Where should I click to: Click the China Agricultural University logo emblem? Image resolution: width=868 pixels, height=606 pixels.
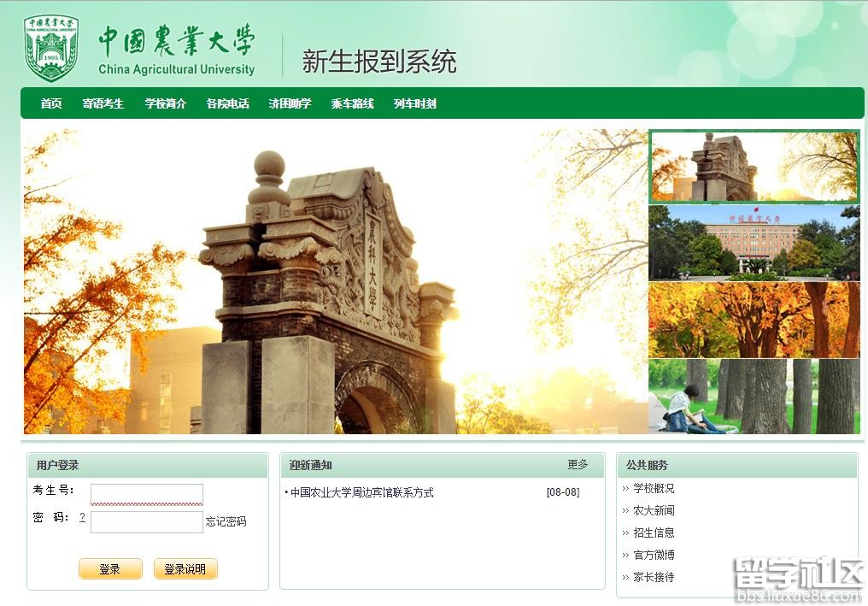click(51, 49)
